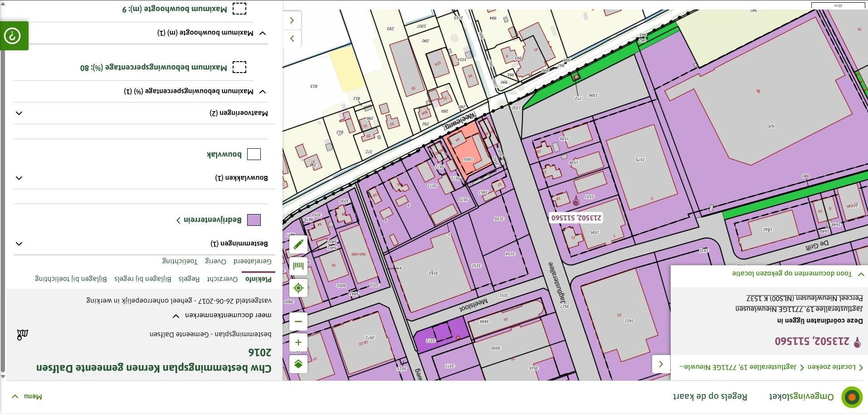
Task: Switch to the Overzicht tab
Action: [x=222, y=279]
